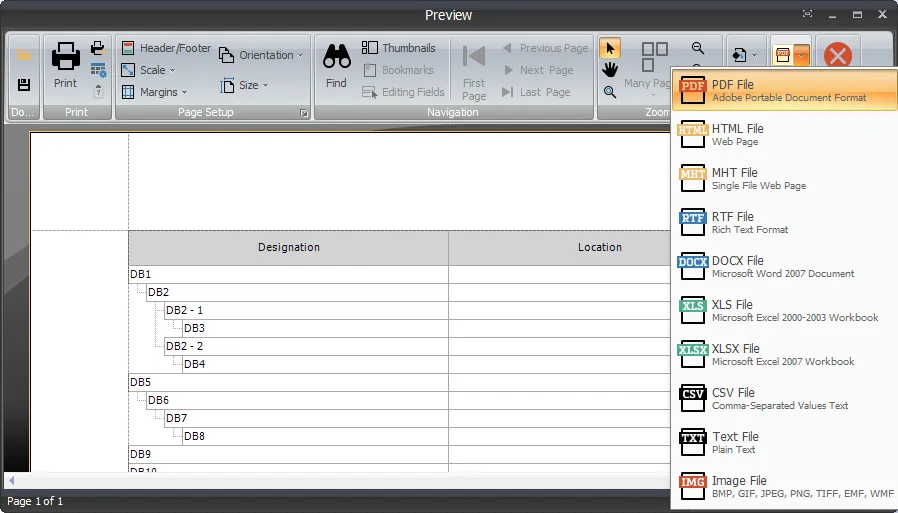898x513 pixels.
Task: Choose PDF File export option
Action: (x=784, y=90)
